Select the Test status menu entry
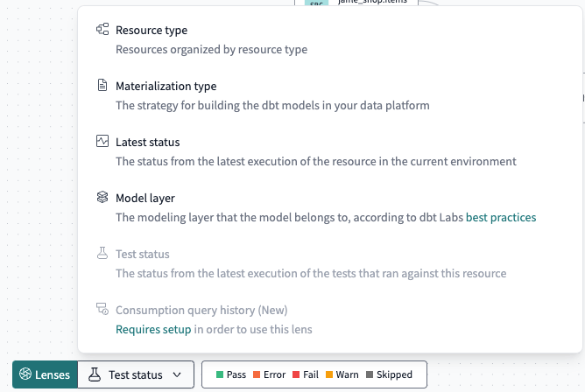 point(330,263)
